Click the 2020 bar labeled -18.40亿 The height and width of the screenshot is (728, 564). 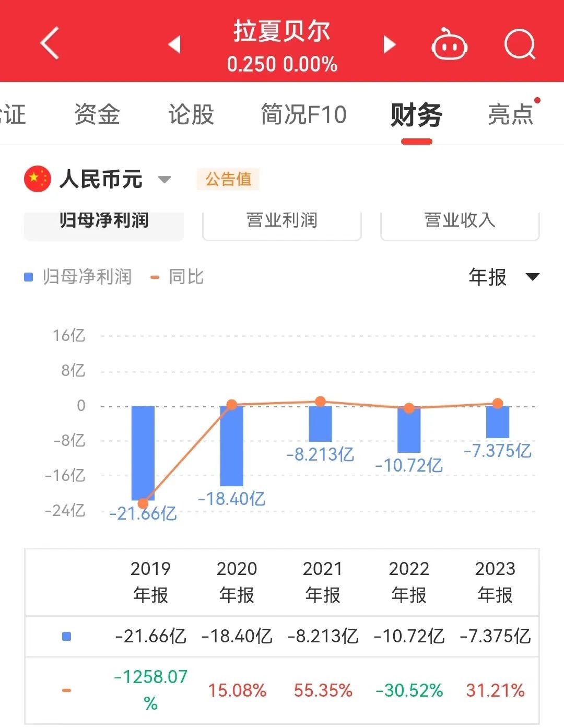pyautogui.click(x=232, y=445)
